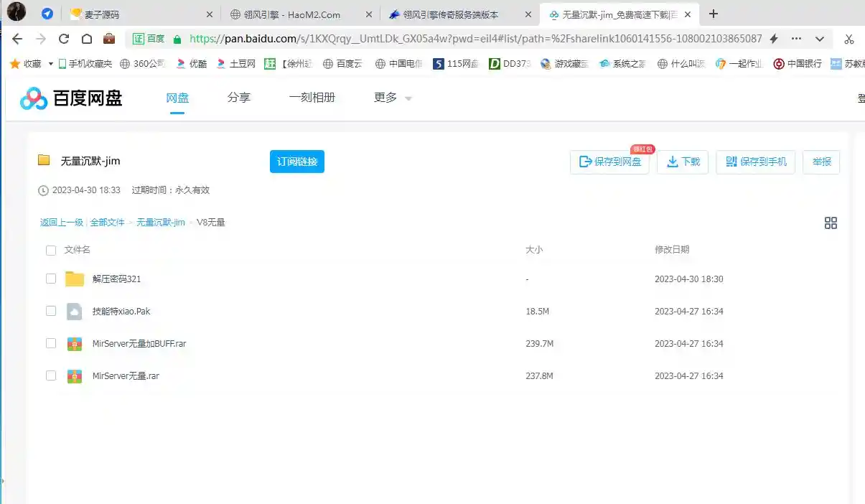Image resolution: width=865 pixels, height=504 pixels.
Task: Click 全部文件 breadcrumb link
Action: point(108,223)
